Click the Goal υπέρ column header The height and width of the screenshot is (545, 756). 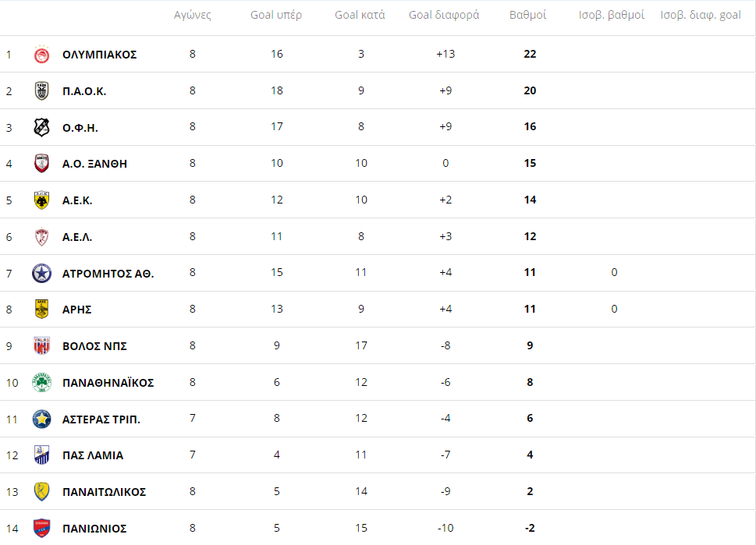coord(276,15)
